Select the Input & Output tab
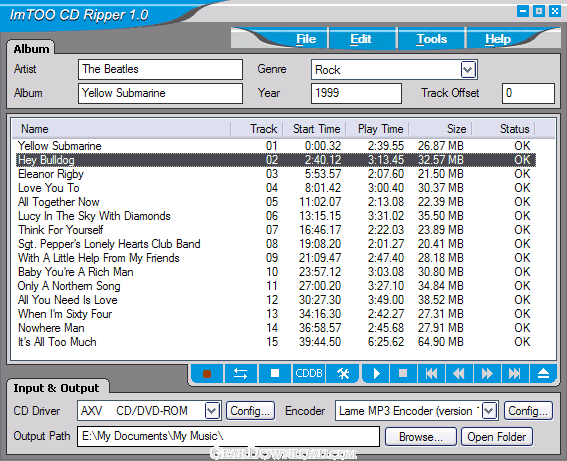 56,388
